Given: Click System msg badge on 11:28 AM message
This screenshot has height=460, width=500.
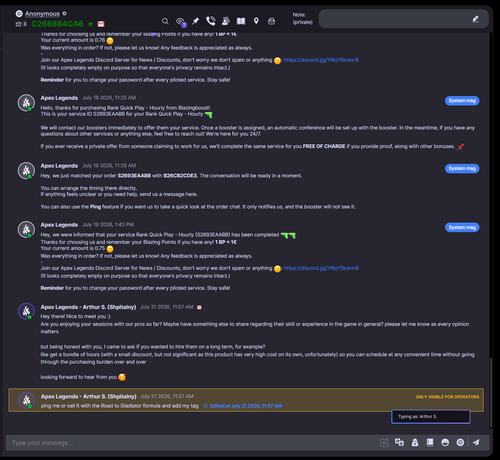Looking at the screenshot, I should coord(462,168).
